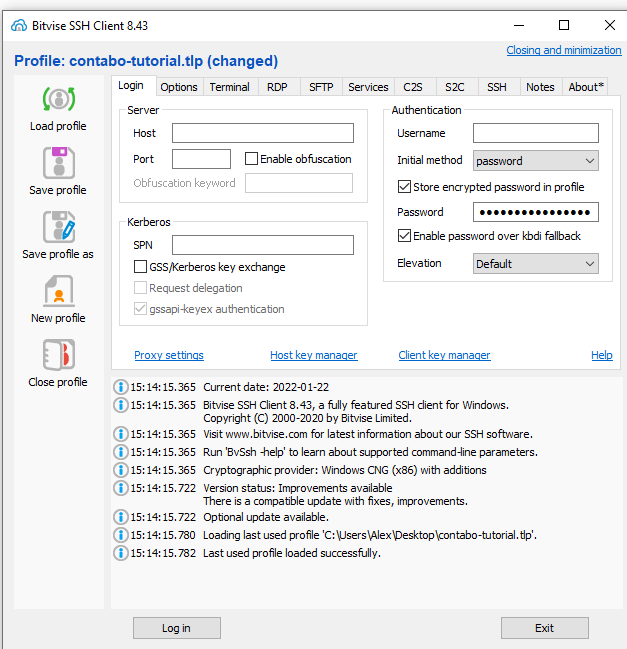Switch to the Options tab

[179, 87]
